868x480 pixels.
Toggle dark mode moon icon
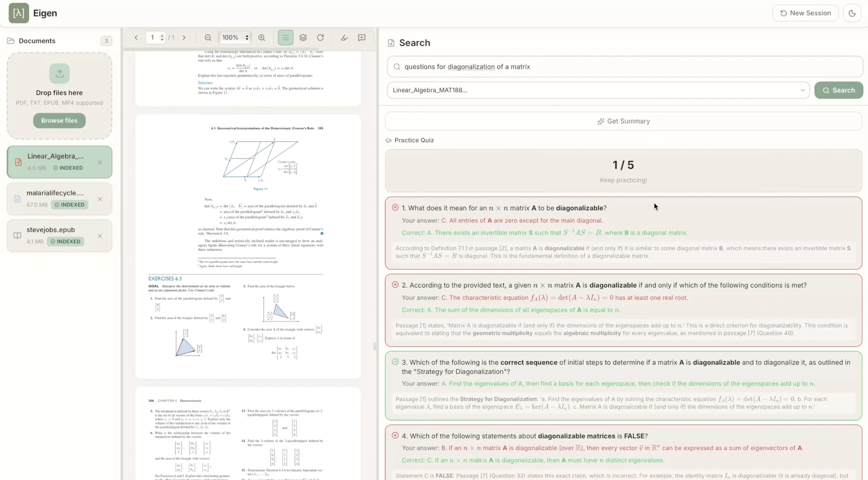852,13
